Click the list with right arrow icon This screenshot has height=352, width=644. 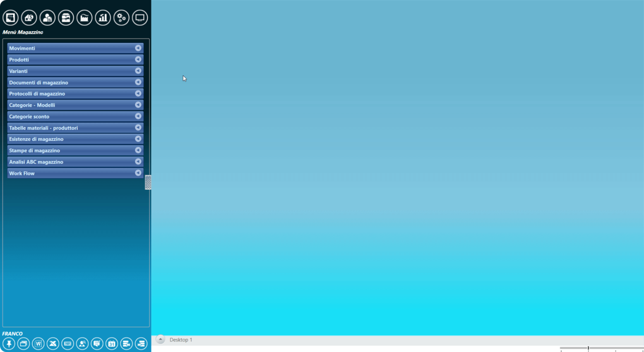pos(142,343)
